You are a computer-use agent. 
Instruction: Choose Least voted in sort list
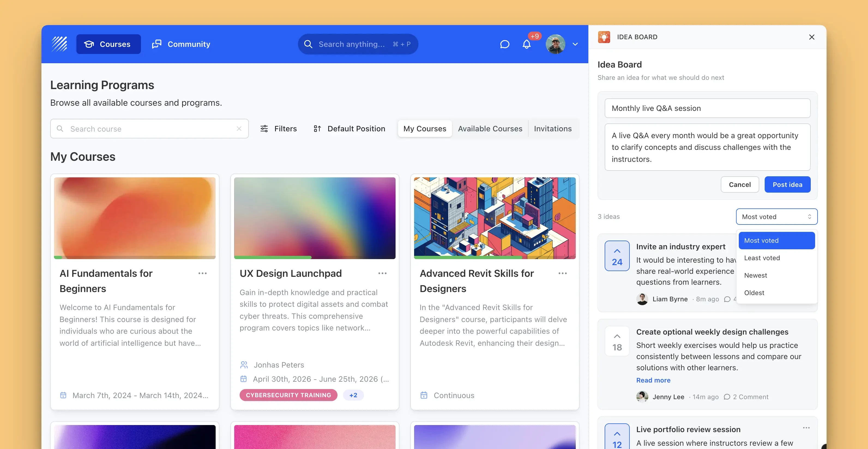pos(777,258)
